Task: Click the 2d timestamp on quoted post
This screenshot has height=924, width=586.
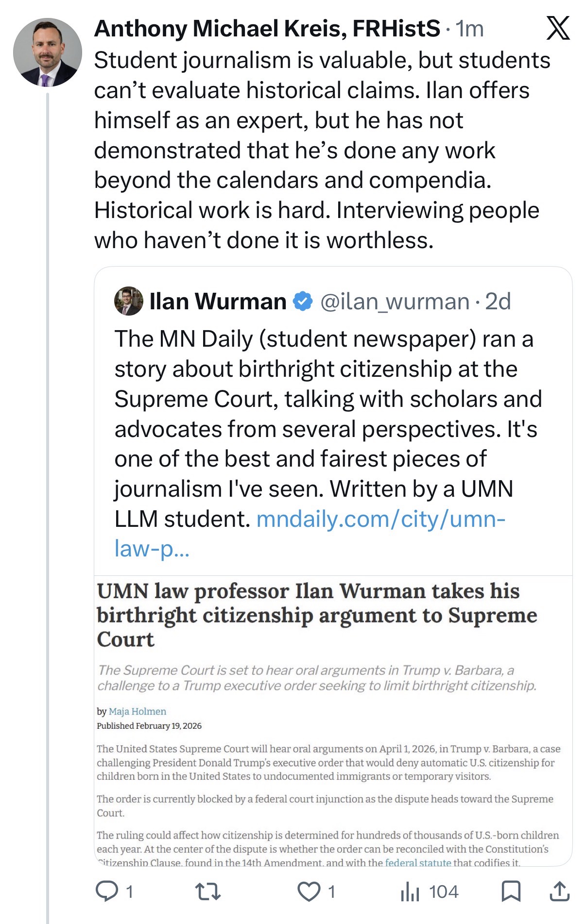Action: click(x=498, y=302)
